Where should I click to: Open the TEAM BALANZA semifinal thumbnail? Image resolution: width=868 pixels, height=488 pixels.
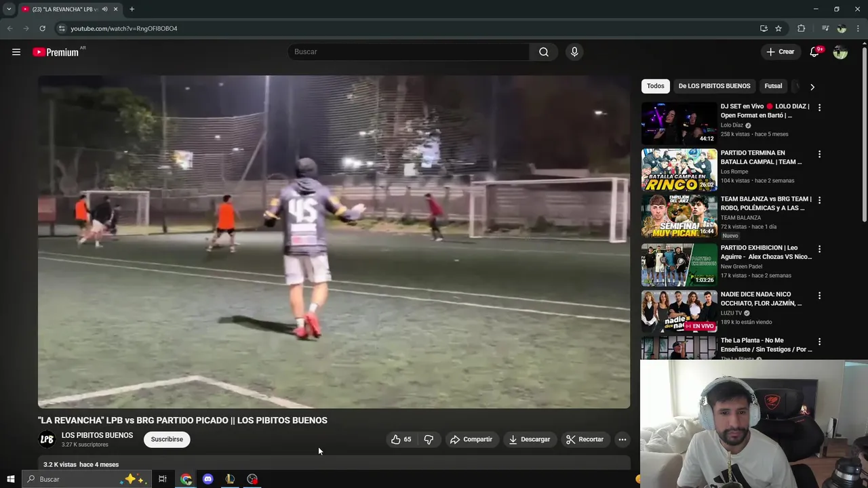679,216
